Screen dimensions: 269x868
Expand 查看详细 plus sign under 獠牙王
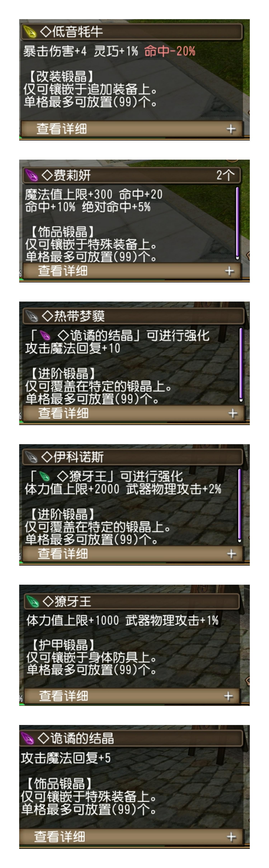[228, 696]
